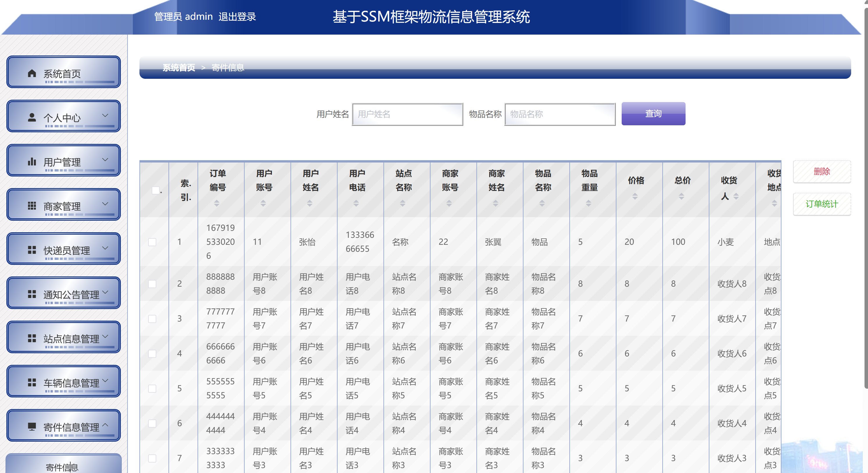This screenshot has height=473, width=868.
Task: Collapse the 寄件信息管理 chevron
Action: pyautogui.click(x=105, y=424)
